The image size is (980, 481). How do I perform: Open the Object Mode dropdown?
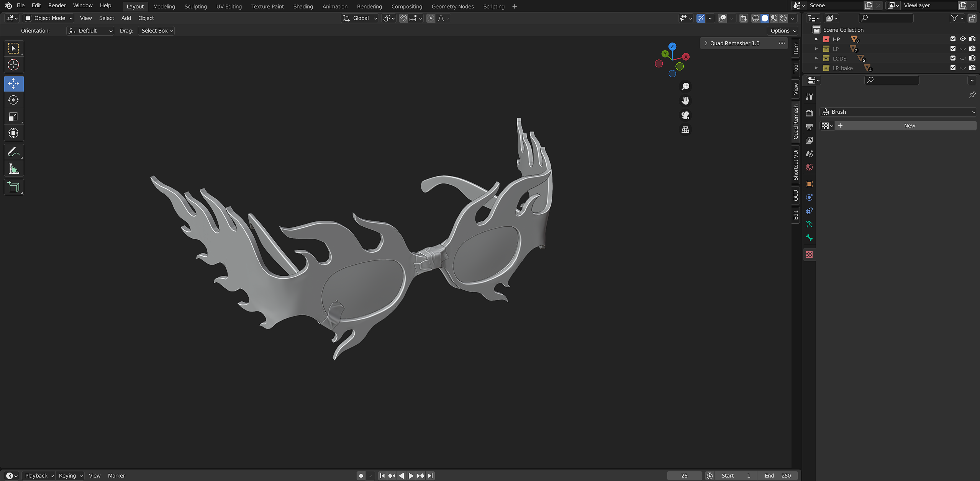(49, 18)
